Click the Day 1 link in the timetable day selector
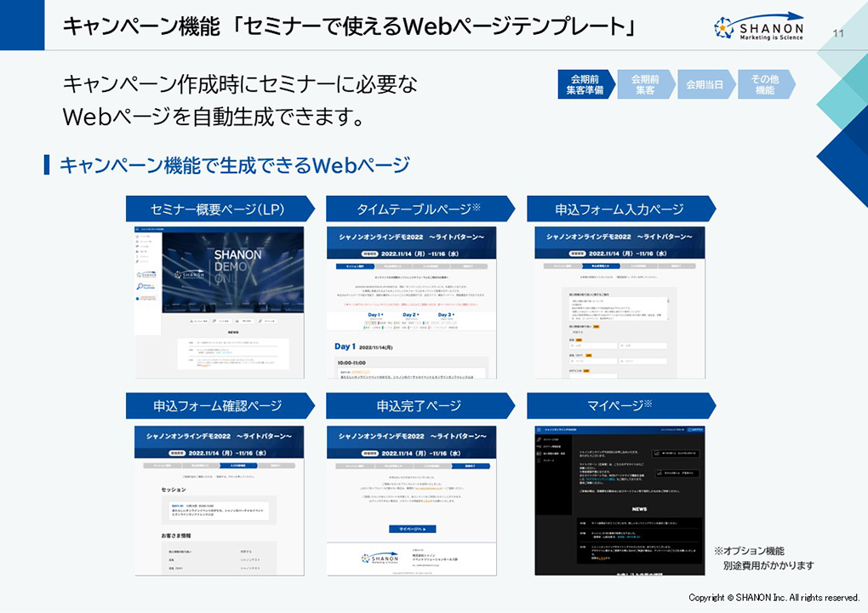868x613 pixels. 375,315
